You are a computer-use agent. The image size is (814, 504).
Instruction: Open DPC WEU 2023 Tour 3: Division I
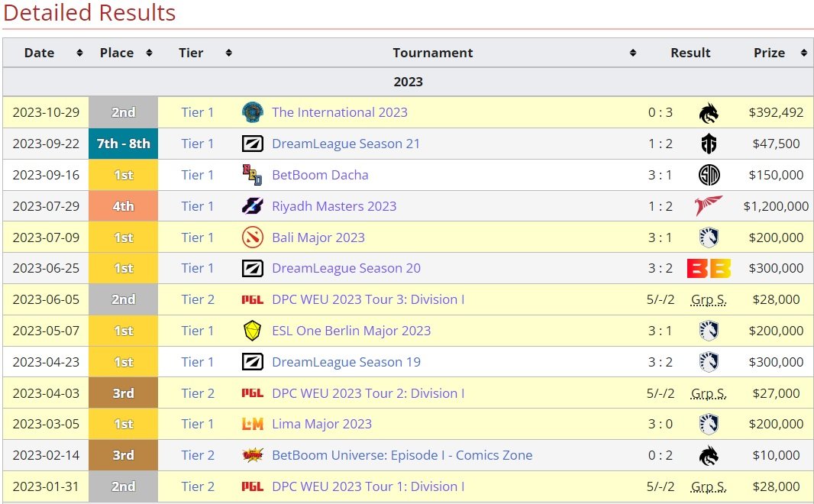368,299
